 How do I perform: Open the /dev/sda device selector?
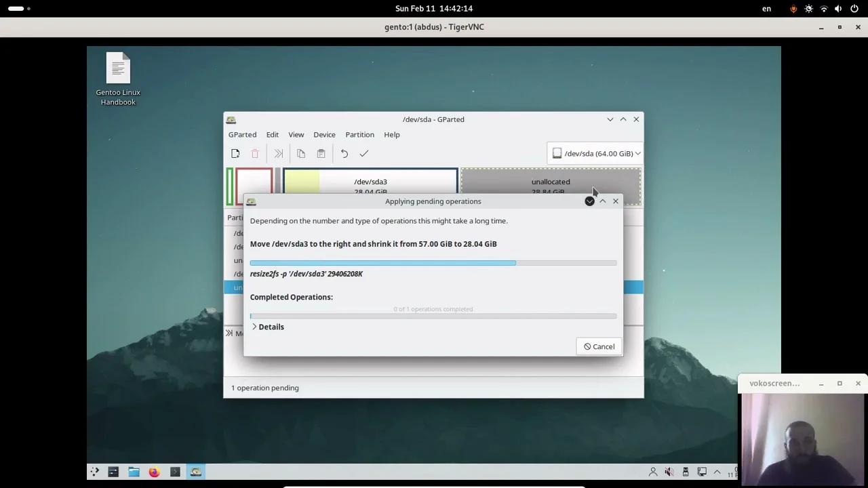595,153
